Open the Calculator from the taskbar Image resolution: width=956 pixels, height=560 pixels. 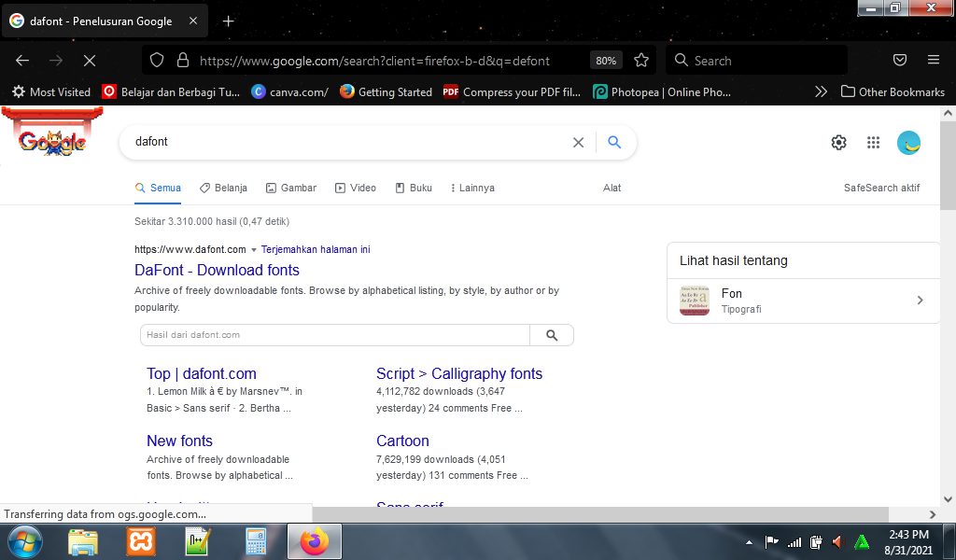click(x=255, y=541)
